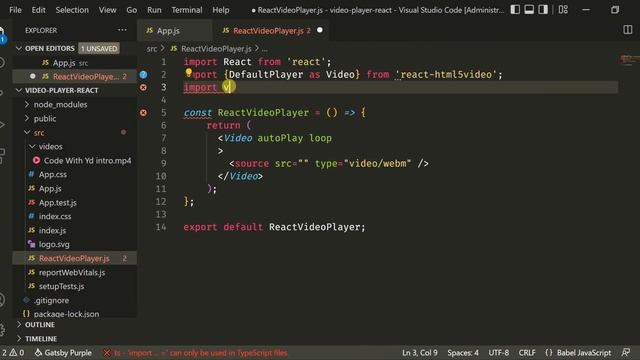640x360 pixels.
Task: Place cursor in empty src attribute quotes
Action: pyautogui.click(x=303, y=164)
